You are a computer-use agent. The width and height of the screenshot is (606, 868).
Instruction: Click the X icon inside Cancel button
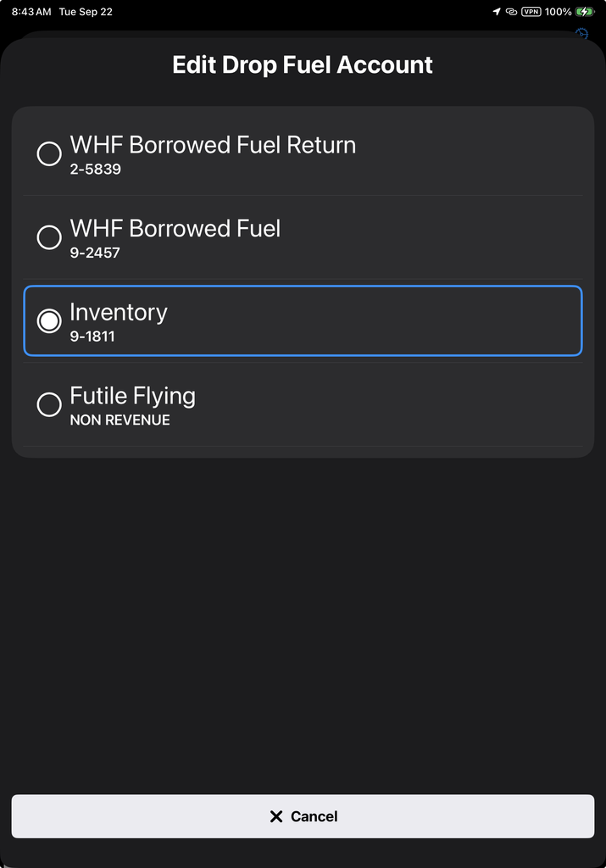pos(276,816)
